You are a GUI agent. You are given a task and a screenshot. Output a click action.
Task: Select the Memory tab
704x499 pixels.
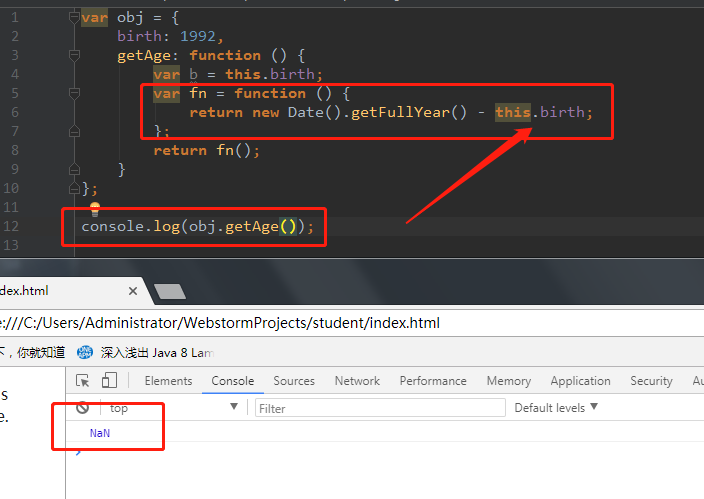click(x=508, y=381)
